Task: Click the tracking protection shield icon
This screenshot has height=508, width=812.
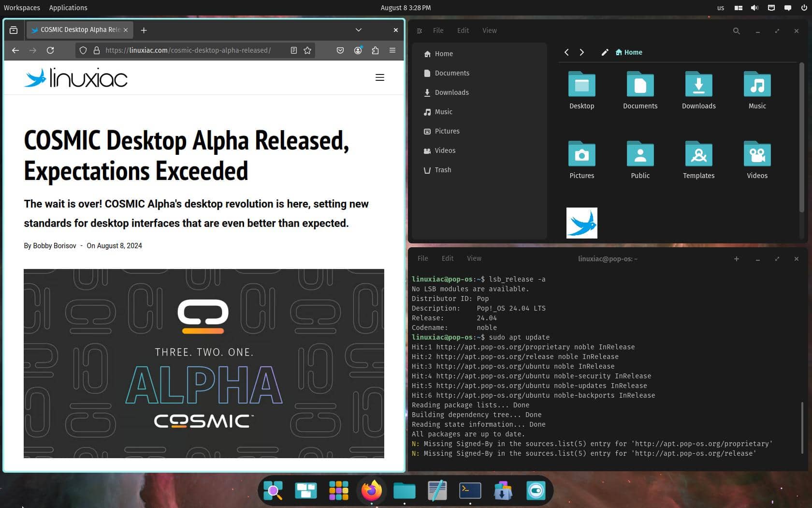Action: [x=83, y=50]
